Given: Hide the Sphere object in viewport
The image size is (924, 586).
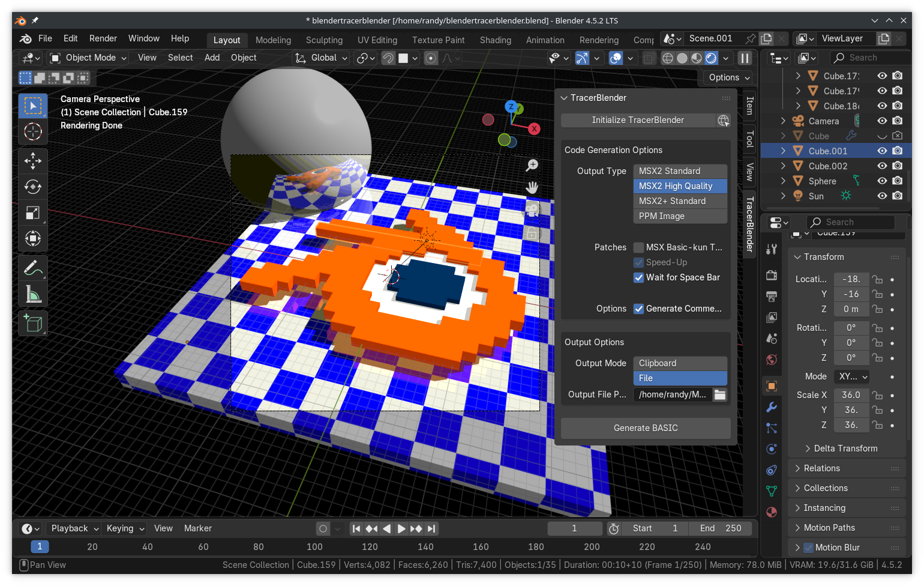Looking at the screenshot, I should point(882,181).
